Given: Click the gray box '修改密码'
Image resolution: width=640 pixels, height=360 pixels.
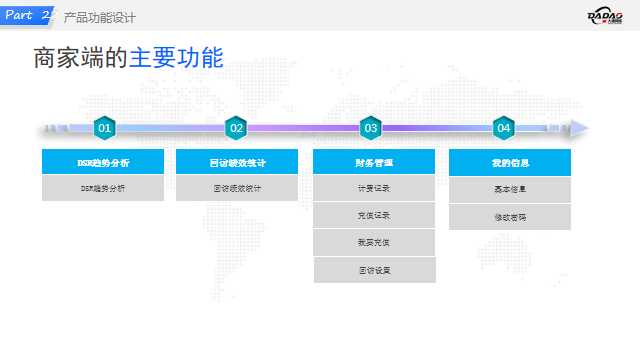Looking at the screenshot, I should pyautogui.click(x=510, y=217).
